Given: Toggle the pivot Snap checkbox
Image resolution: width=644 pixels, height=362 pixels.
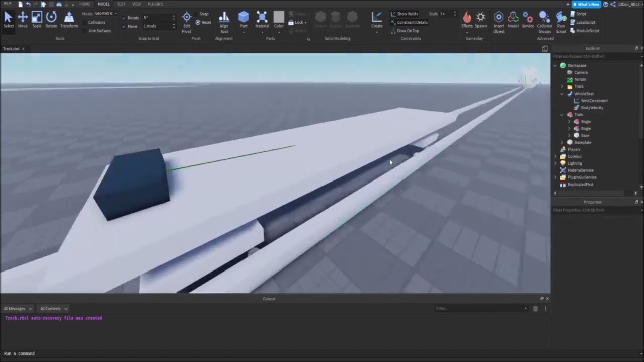Looking at the screenshot, I should (196, 14).
